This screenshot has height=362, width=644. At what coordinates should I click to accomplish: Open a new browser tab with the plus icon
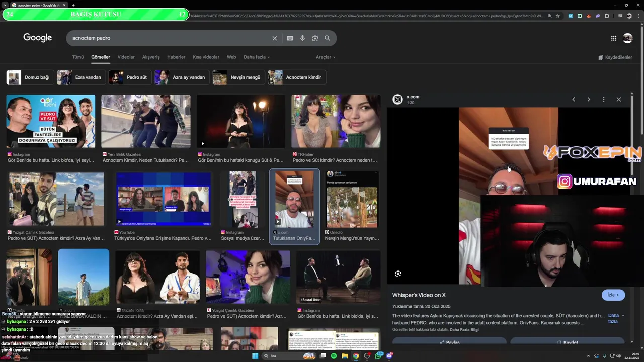click(x=73, y=5)
